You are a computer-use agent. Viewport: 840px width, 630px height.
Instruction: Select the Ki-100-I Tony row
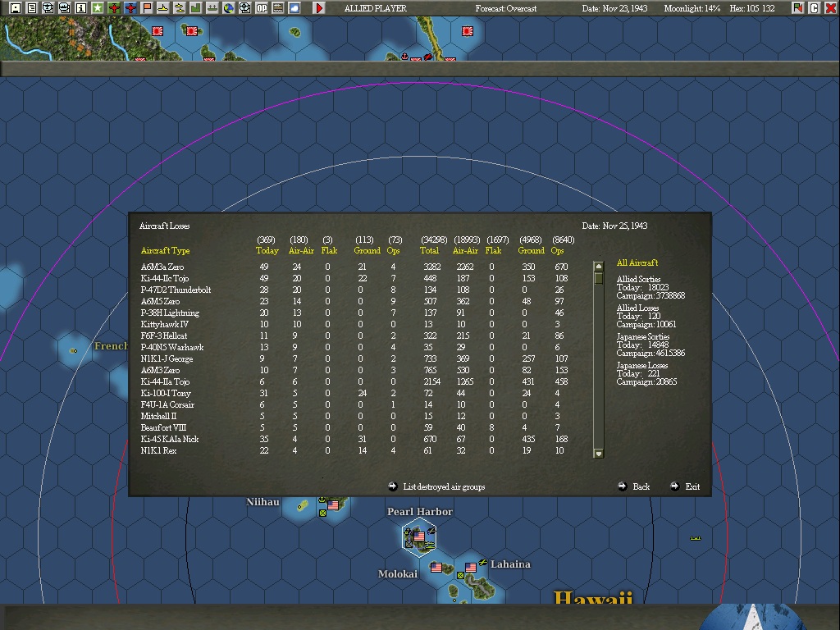point(354,393)
